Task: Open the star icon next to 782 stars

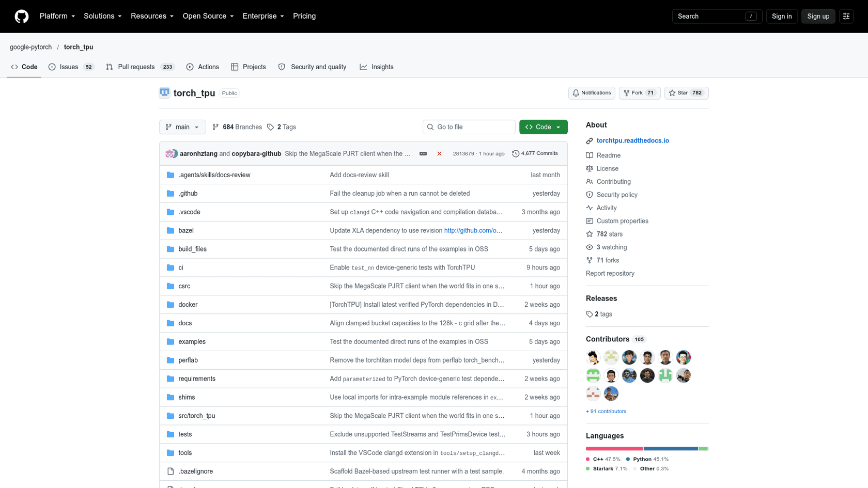Action: pyautogui.click(x=590, y=234)
